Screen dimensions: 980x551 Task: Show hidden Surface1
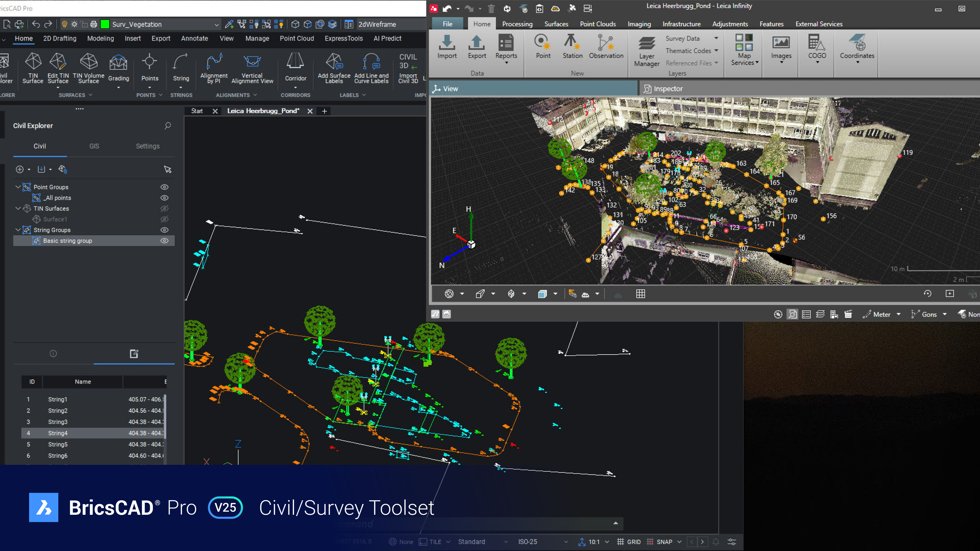(x=164, y=219)
